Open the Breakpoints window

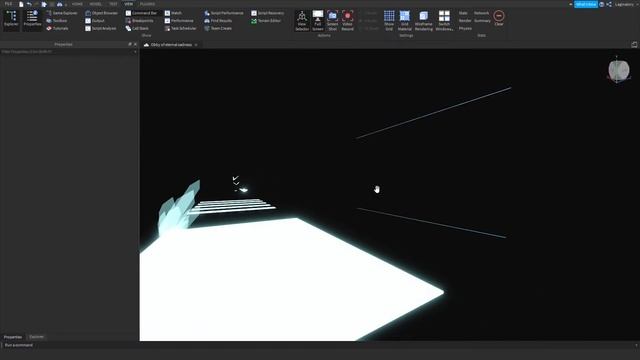point(140,21)
